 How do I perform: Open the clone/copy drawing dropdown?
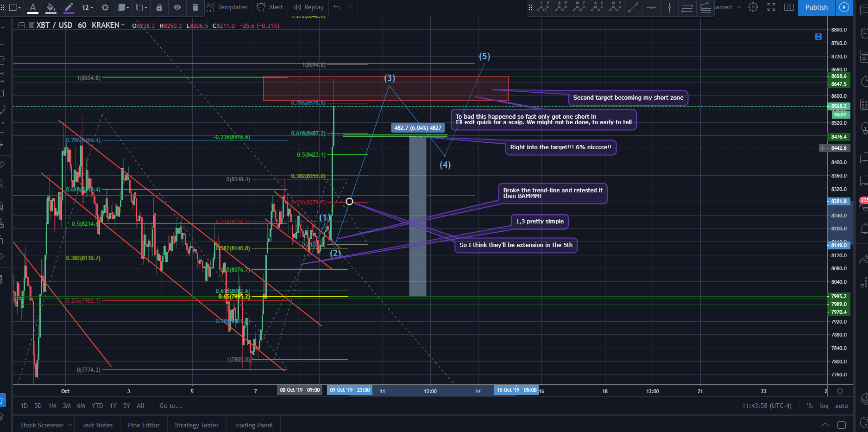click(x=141, y=7)
